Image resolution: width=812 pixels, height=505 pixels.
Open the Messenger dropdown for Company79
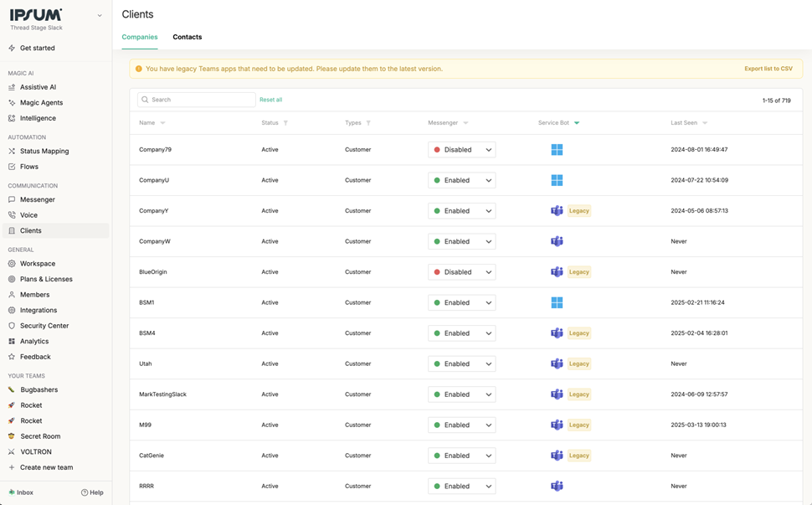click(x=461, y=150)
